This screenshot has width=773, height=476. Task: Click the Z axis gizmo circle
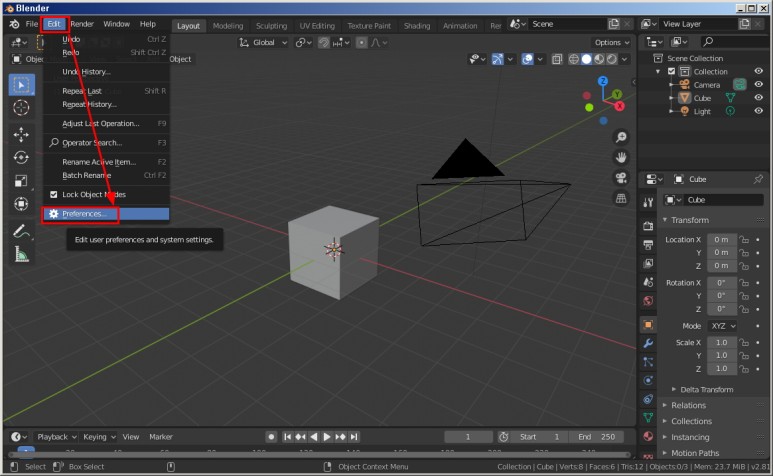[x=603, y=81]
